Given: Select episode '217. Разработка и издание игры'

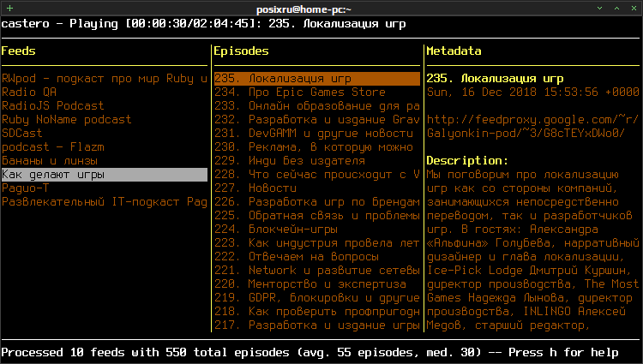Looking at the screenshot, I should pos(317,325).
